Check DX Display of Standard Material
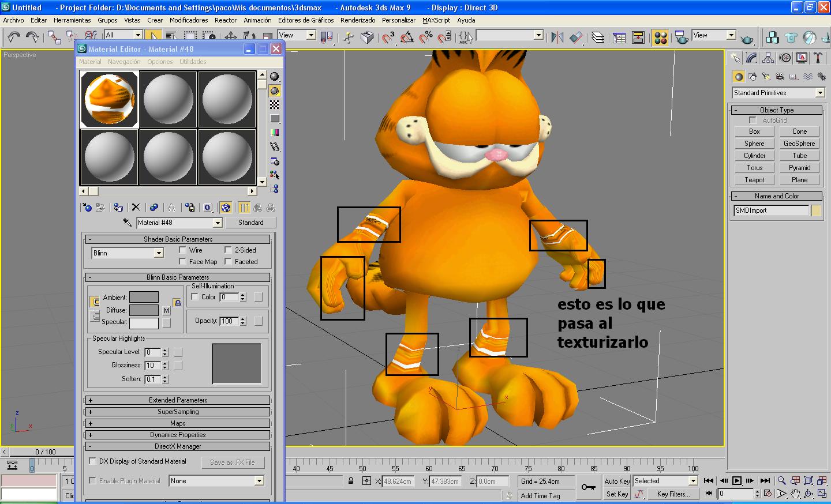Viewport: 831px width, 504px height. coord(92,461)
